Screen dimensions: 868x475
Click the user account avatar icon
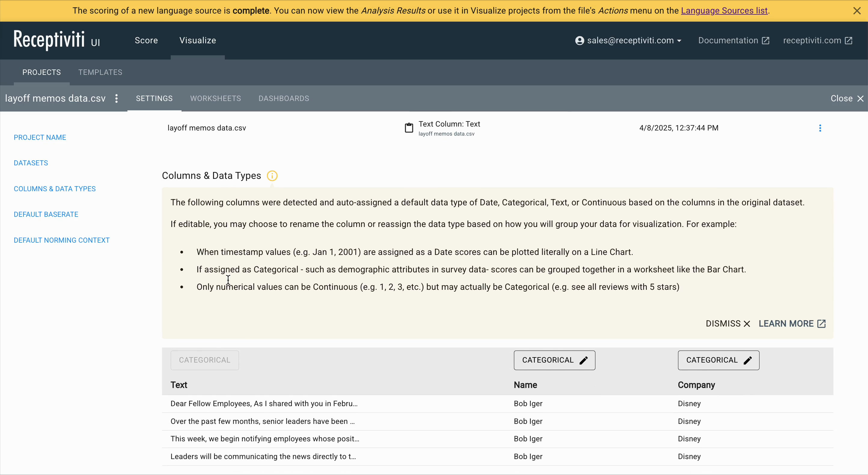tap(579, 41)
